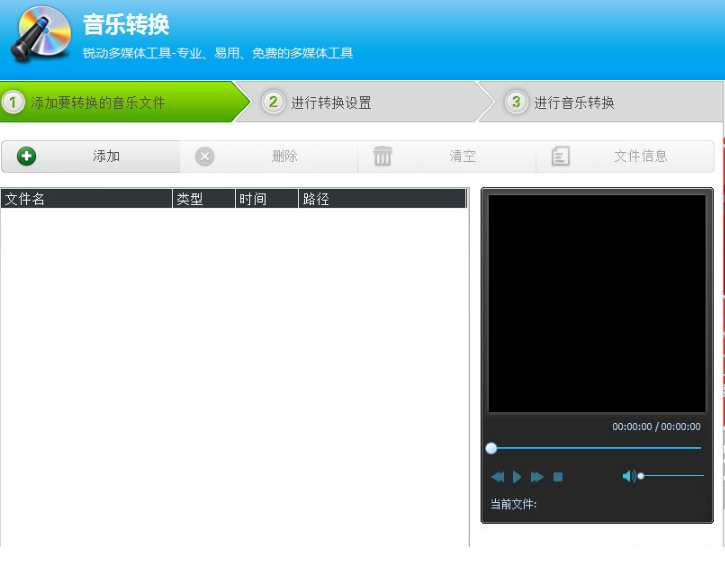Click the 清空 button label
The height and width of the screenshot is (568, 725).
(x=462, y=156)
